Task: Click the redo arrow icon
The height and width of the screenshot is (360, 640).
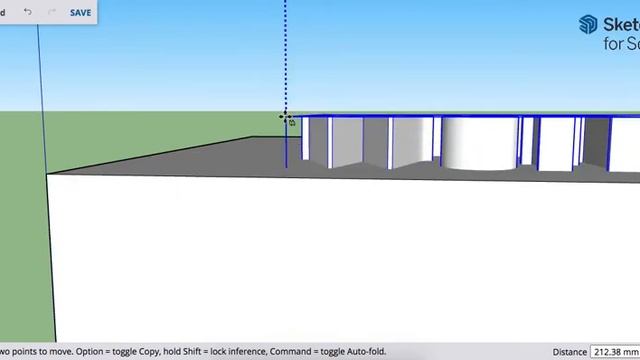Action: coord(52,12)
